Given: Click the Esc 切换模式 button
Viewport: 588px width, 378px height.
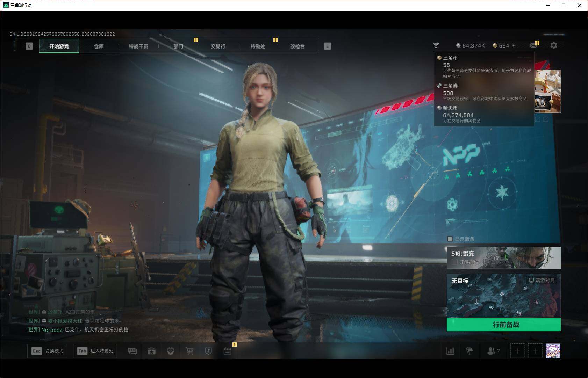Looking at the screenshot, I should [47, 351].
